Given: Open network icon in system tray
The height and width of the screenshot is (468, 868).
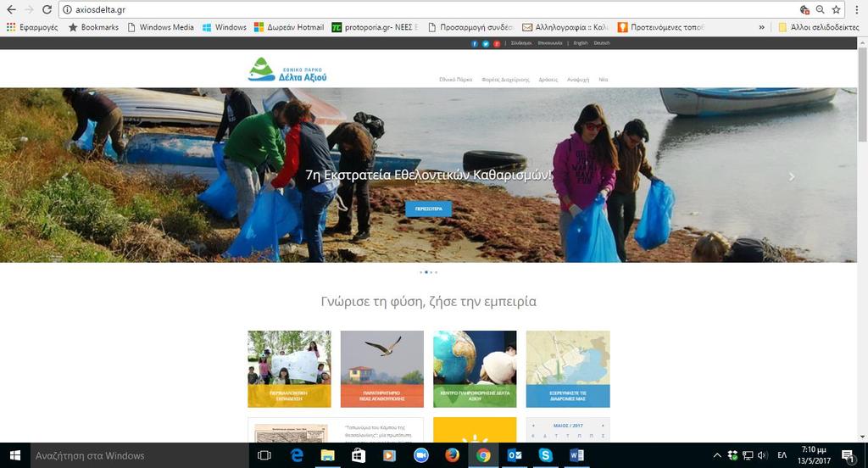Looking at the screenshot, I should (748, 455).
